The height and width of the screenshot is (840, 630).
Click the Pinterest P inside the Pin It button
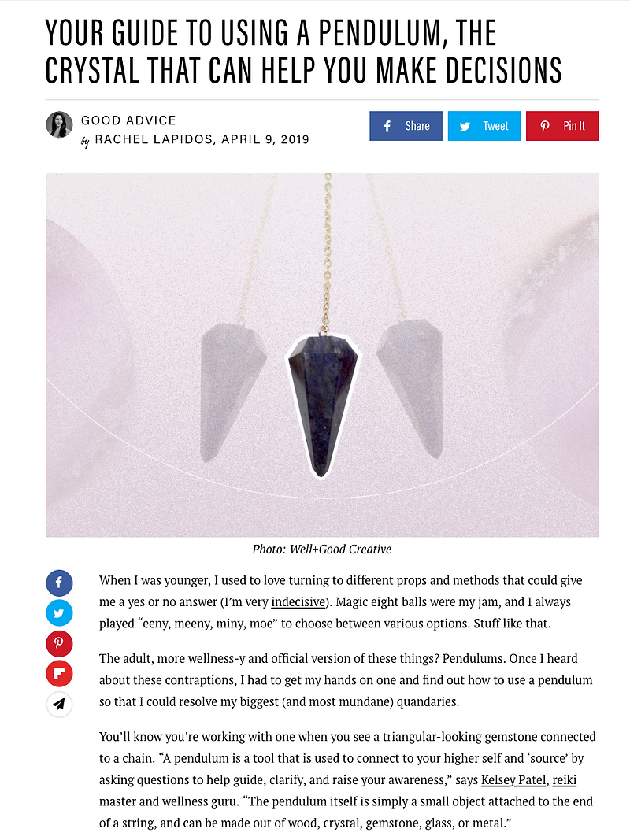point(544,126)
